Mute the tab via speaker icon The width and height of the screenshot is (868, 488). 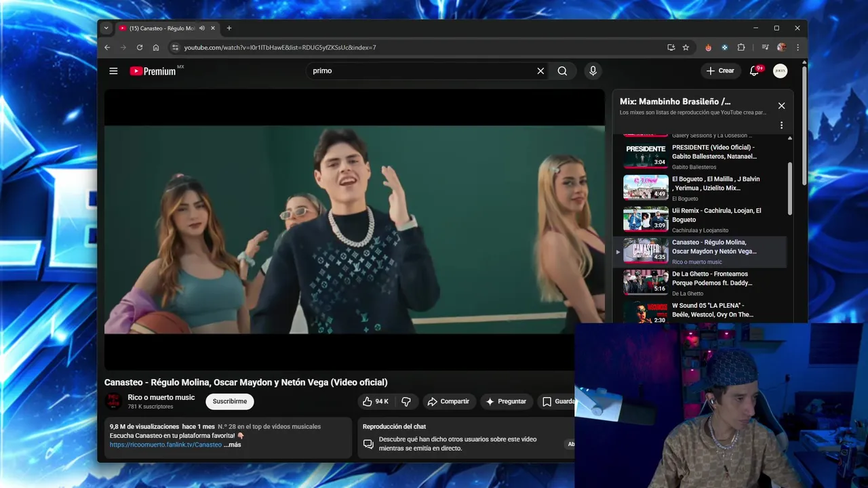(202, 28)
